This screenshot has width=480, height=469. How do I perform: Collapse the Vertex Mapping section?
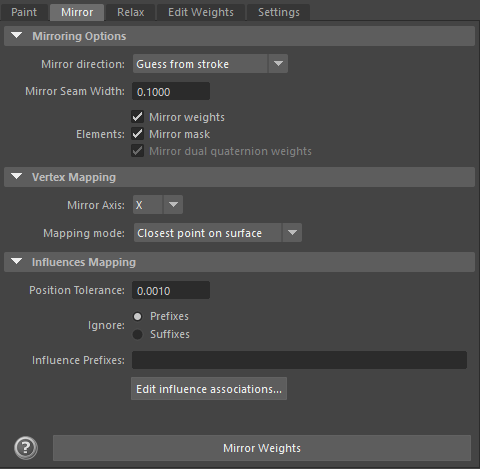[x=17, y=176]
